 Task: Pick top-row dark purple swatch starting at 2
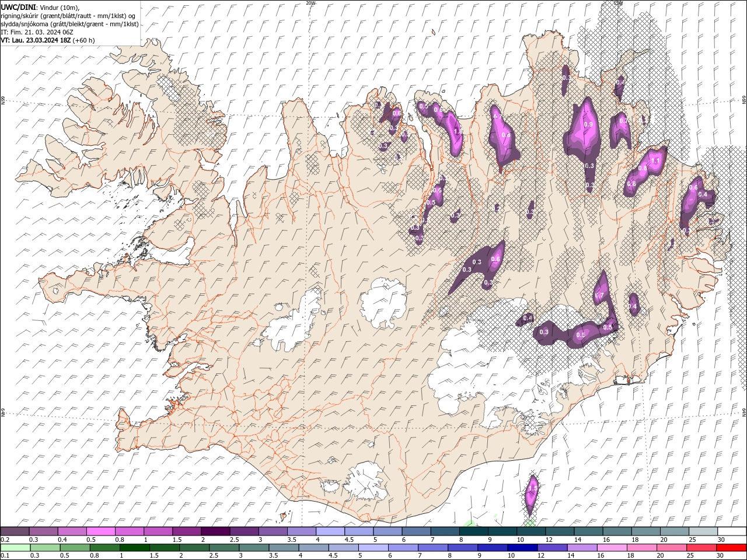click(x=215, y=531)
